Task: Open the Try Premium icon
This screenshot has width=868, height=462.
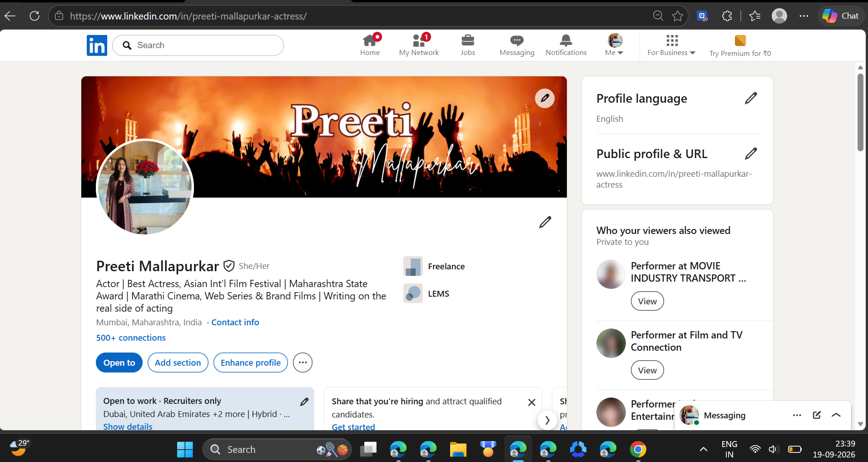Action: (740, 40)
